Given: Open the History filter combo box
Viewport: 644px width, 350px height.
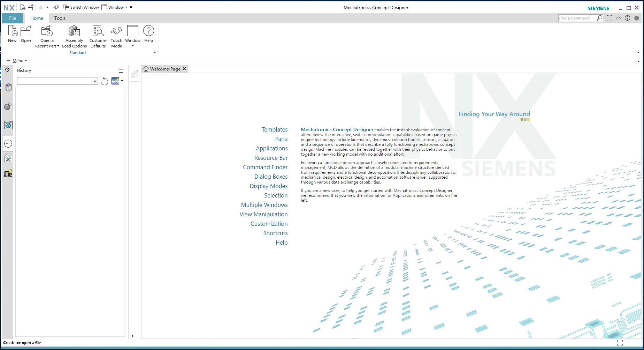Looking at the screenshot, I should click(x=58, y=81).
